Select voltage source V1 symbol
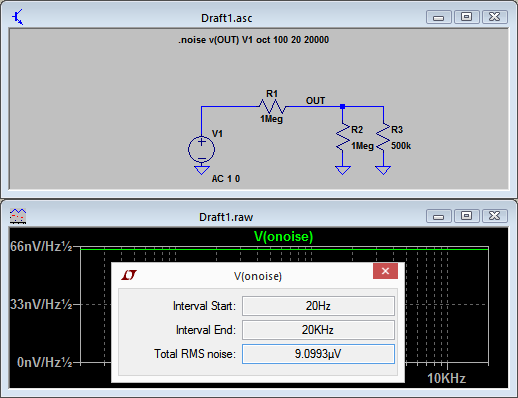 click(x=201, y=149)
